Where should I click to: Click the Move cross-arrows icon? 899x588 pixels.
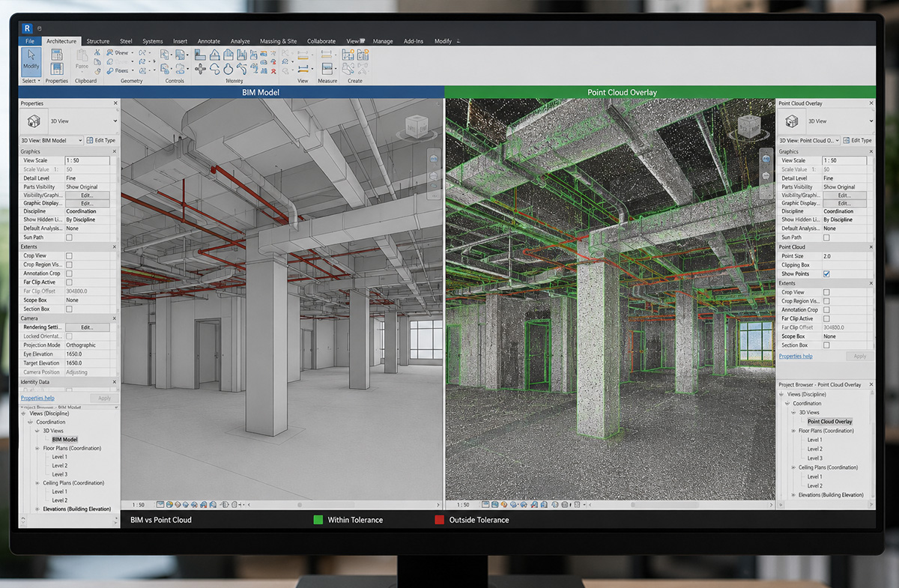200,69
